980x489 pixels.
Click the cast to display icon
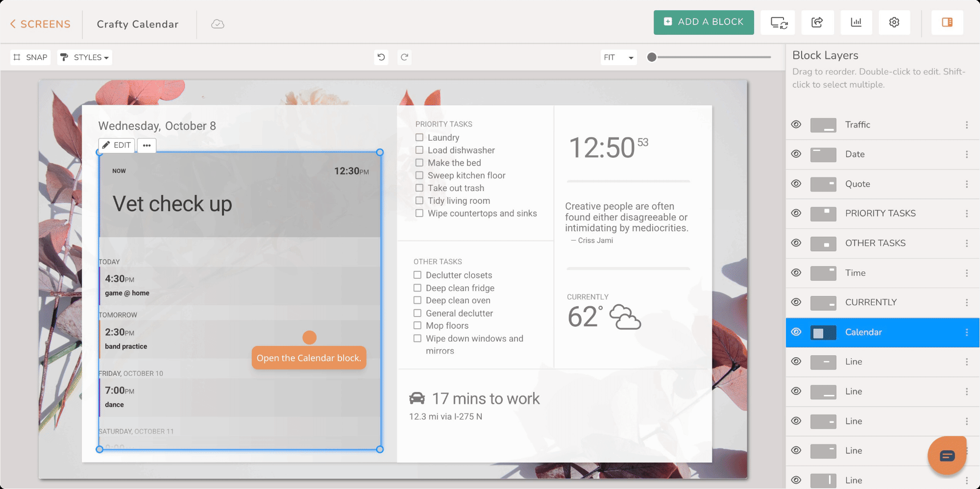pos(778,23)
